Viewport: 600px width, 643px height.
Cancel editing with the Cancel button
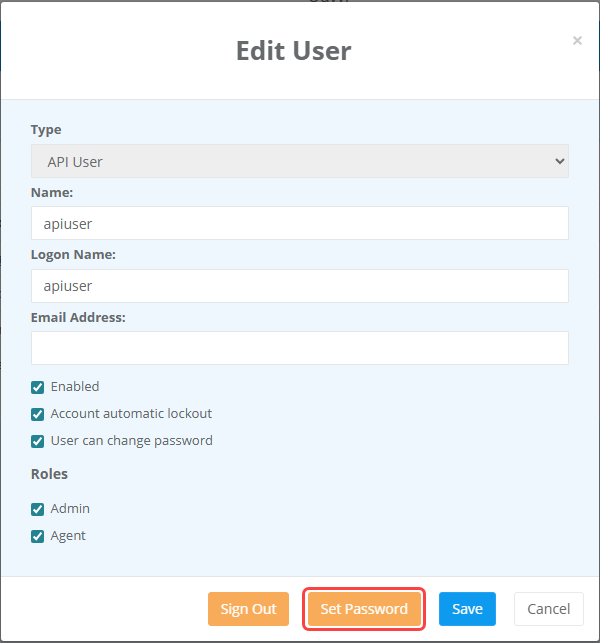tap(548, 609)
